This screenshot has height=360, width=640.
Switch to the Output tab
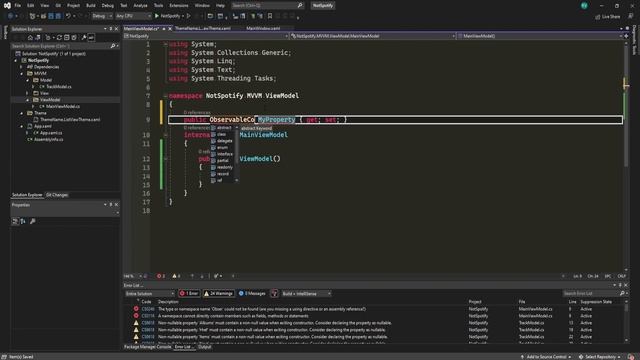tap(205, 347)
